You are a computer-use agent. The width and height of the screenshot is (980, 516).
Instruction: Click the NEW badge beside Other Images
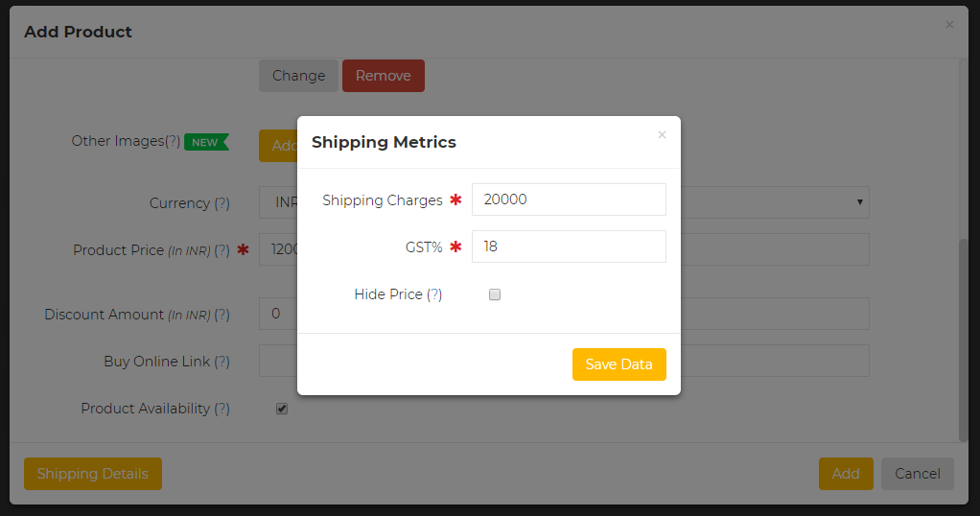[207, 142]
